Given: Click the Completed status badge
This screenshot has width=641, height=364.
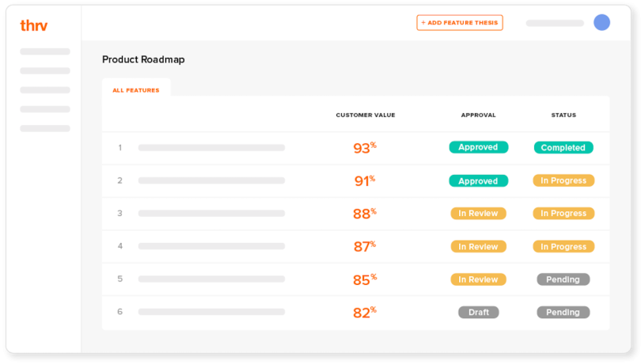Looking at the screenshot, I should click(563, 148).
